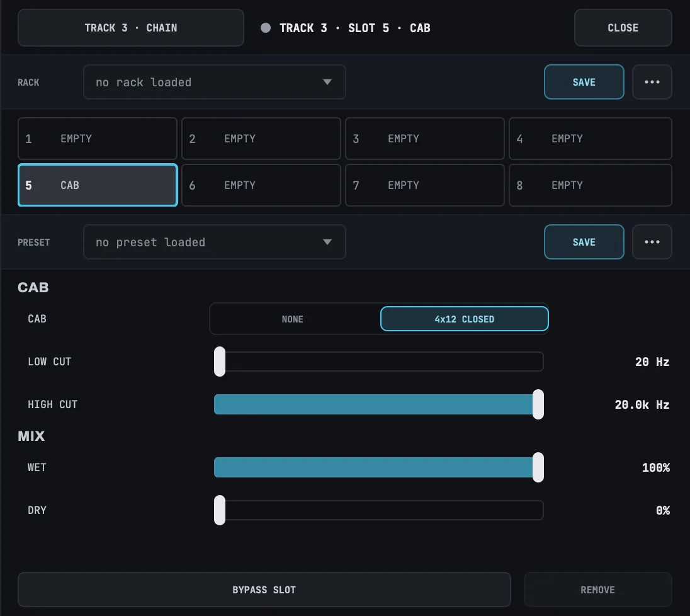Click the 100% wet value
The height and width of the screenshot is (616, 690).
point(655,467)
